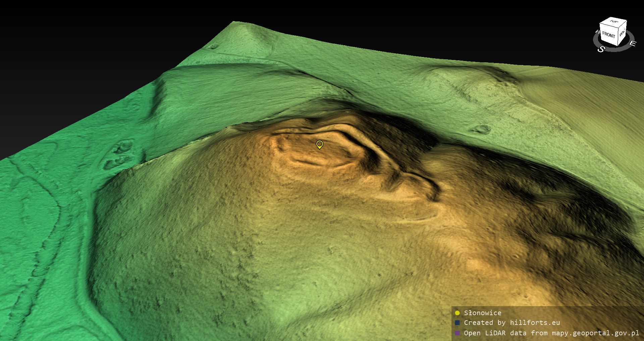This screenshot has width=644, height=341.
Task: Click the blue square legend marker
Action: [457, 323]
